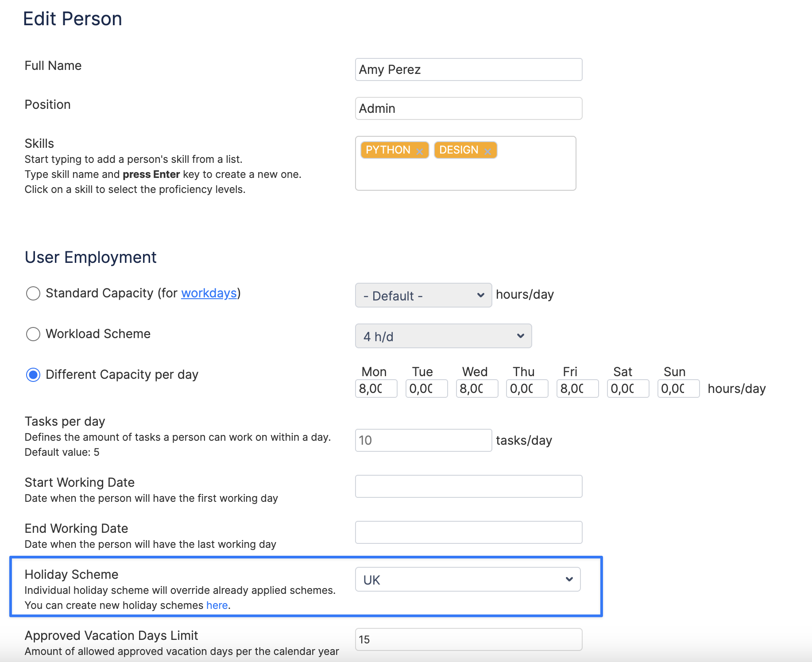Viewport: 812px width, 662px height.
Task: Click the PYTHON skill tag label
Action: click(388, 150)
